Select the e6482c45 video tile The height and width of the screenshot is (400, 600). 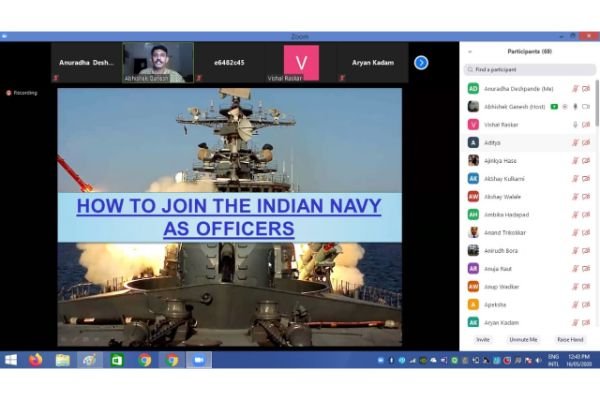click(229, 62)
